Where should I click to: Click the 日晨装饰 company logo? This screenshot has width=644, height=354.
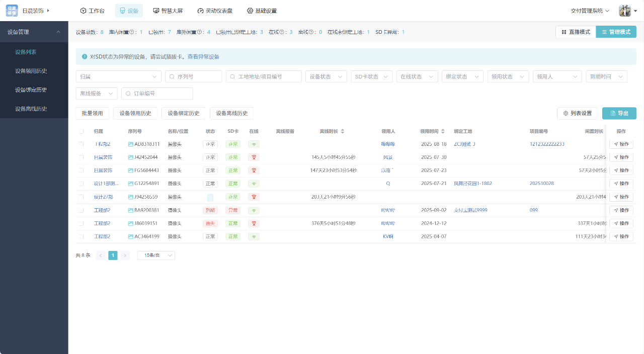tap(12, 11)
